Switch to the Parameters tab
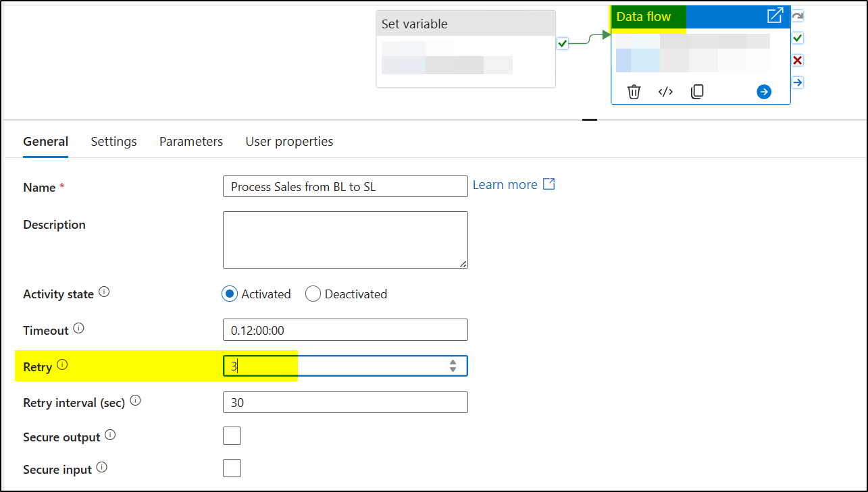This screenshot has width=868, height=492. pos(191,141)
